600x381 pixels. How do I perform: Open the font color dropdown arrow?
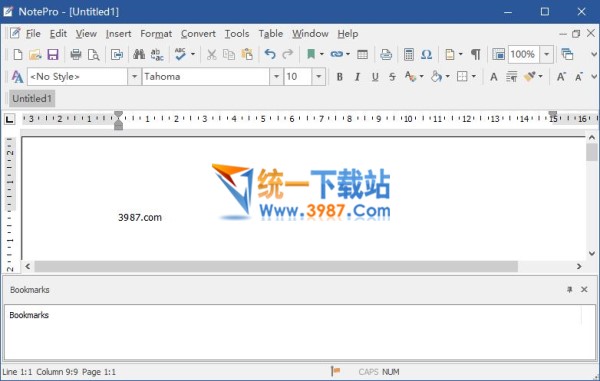(422, 77)
